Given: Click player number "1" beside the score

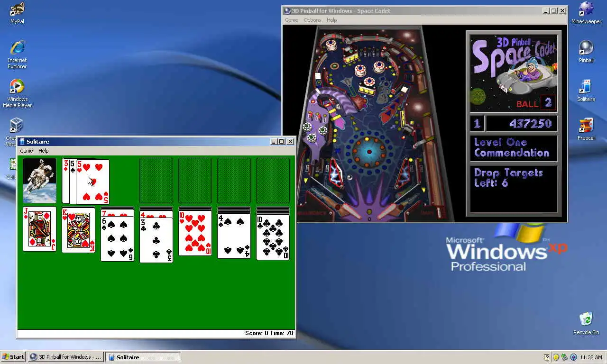Looking at the screenshot, I should [477, 124].
